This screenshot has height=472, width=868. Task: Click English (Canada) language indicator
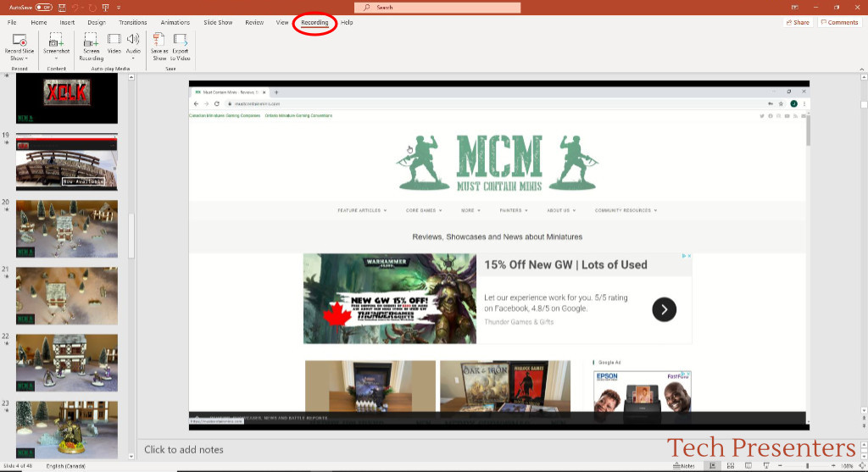(65, 466)
